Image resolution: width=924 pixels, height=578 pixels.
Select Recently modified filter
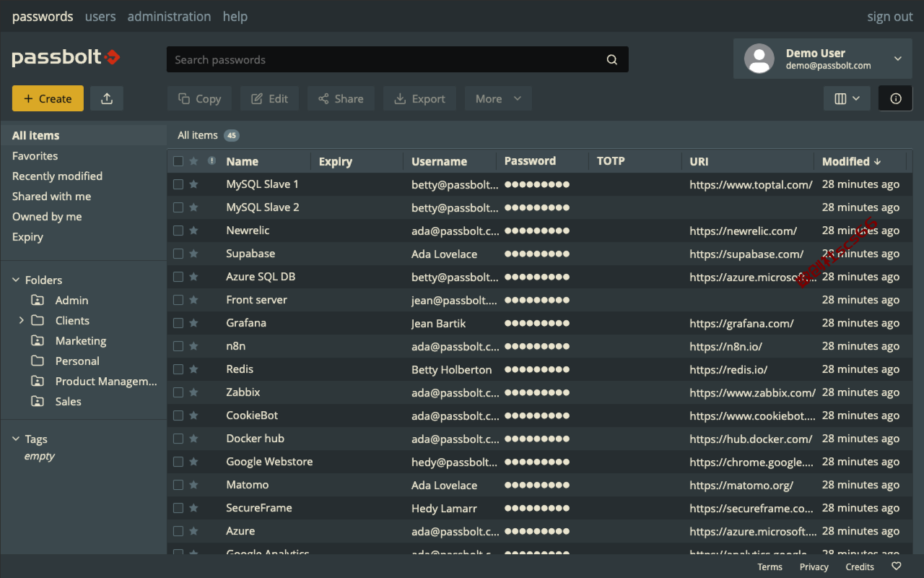click(x=57, y=176)
